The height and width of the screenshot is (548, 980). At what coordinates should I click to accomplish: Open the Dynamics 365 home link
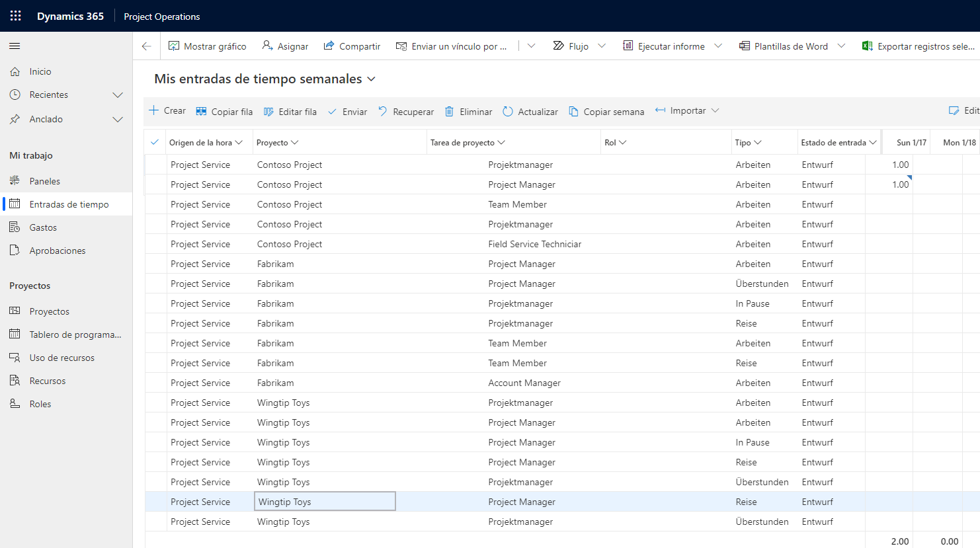click(70, 16)
